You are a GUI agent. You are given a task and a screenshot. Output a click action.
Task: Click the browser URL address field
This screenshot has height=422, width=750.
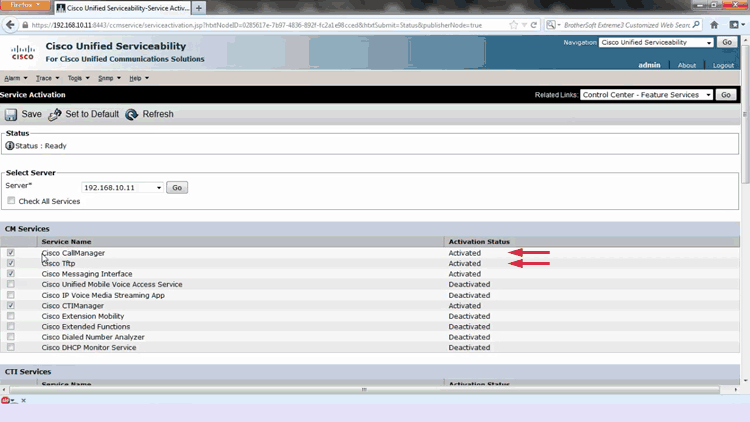click(x=268, y=25)
